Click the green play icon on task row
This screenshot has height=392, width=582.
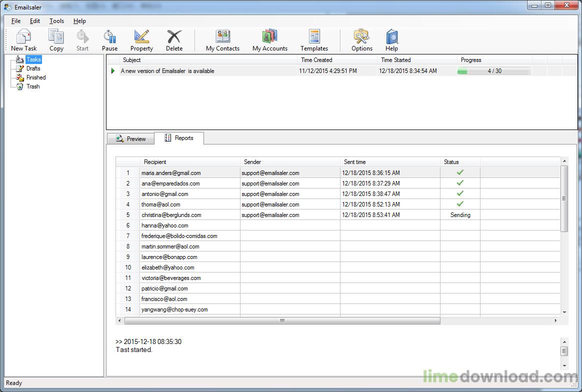point(113,71)
